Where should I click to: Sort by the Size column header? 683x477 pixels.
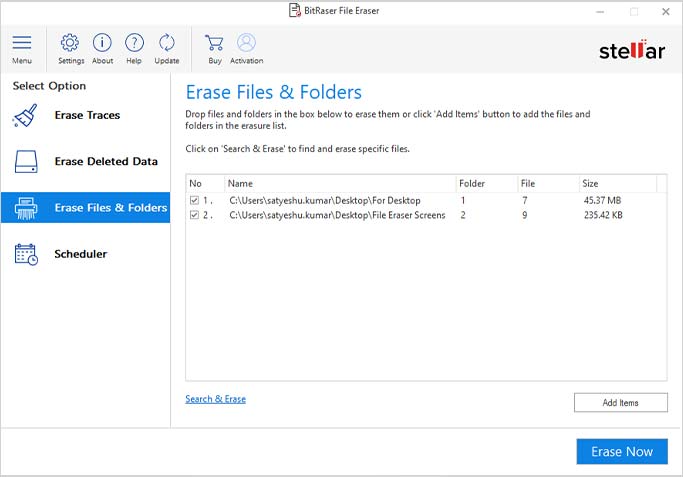click(x=618, y=183)
